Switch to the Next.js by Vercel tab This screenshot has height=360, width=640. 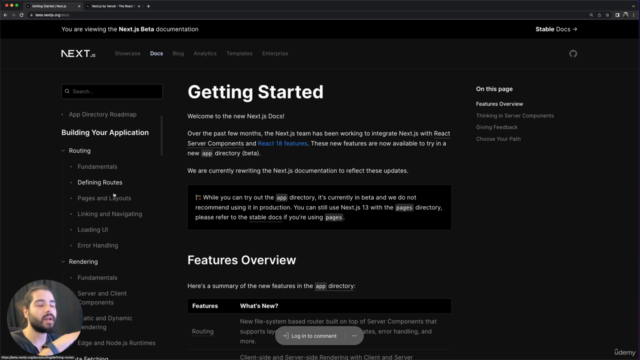pyautogui.click(x=113, y=6)
